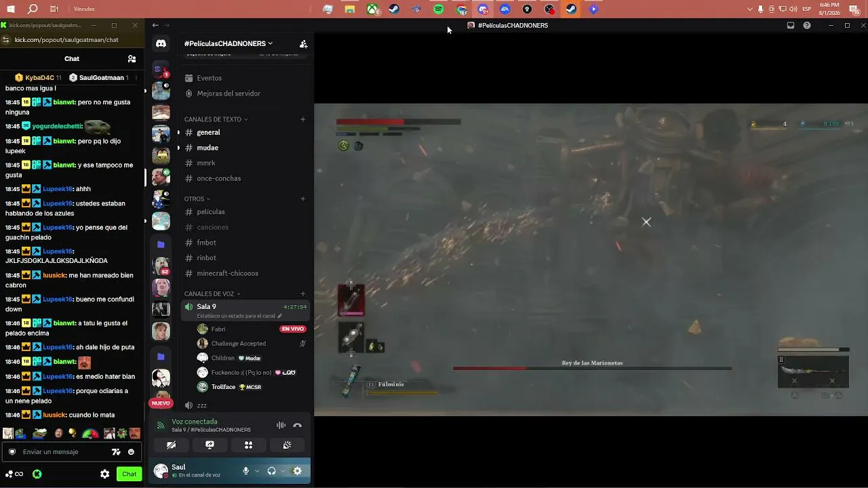
Task: Open Kick chat settings gear
Action: point(105,474)
